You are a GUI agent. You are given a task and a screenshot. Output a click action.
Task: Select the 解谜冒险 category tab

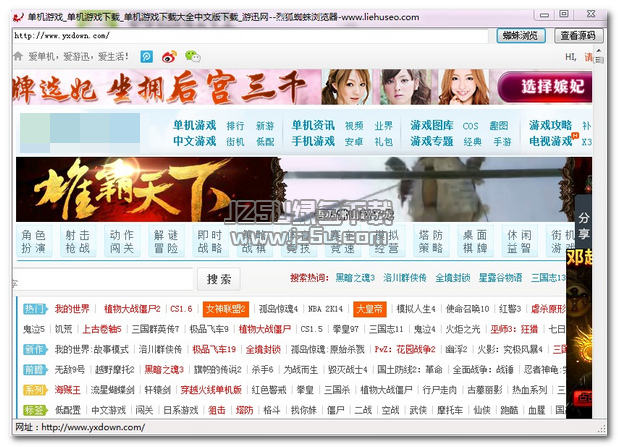coord(166,241)
